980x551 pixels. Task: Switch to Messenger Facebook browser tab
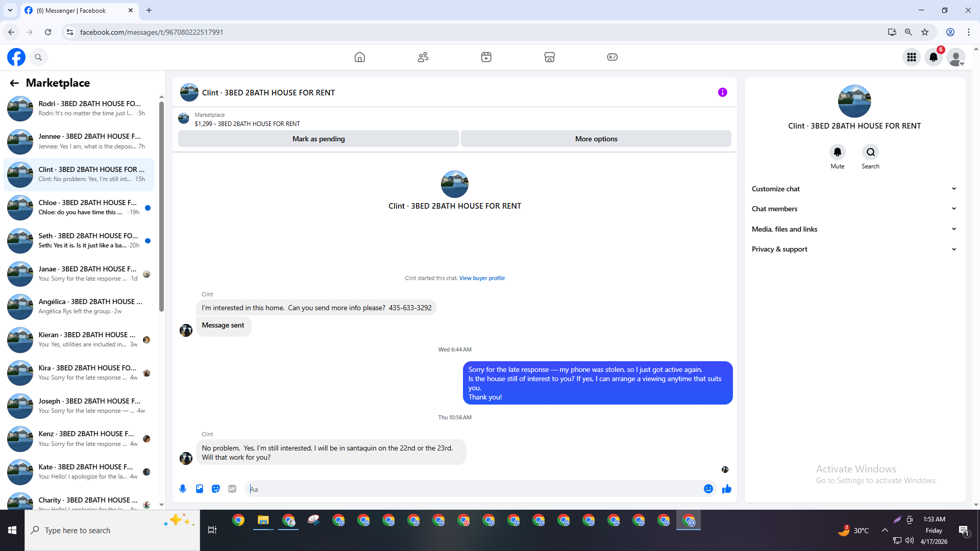click(79, 10)
